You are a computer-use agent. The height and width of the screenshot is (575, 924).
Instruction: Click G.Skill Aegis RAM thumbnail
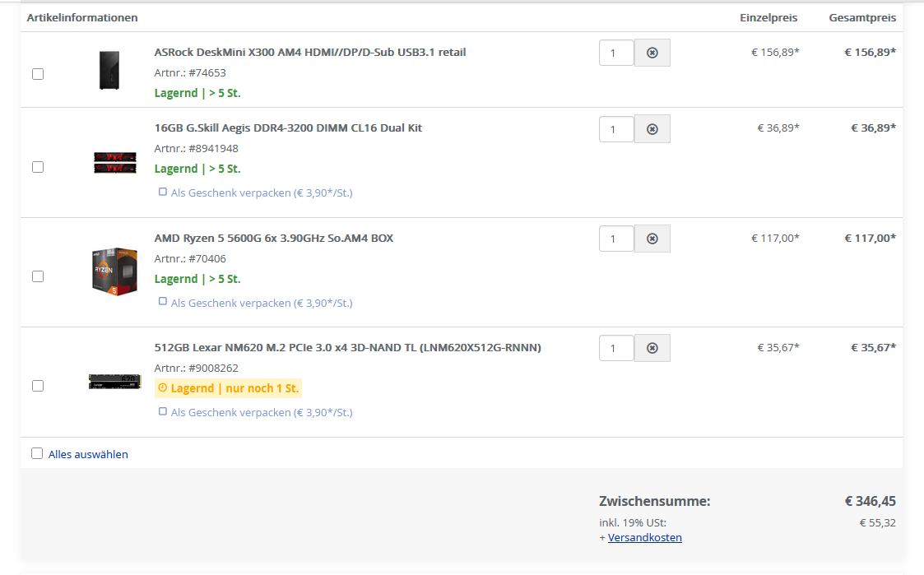pyautogui.click(x=115, y=163)
